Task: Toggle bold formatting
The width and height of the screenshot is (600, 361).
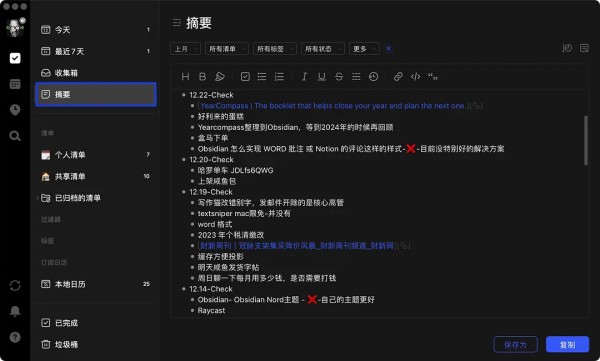Action: click(x=202, y=77)
